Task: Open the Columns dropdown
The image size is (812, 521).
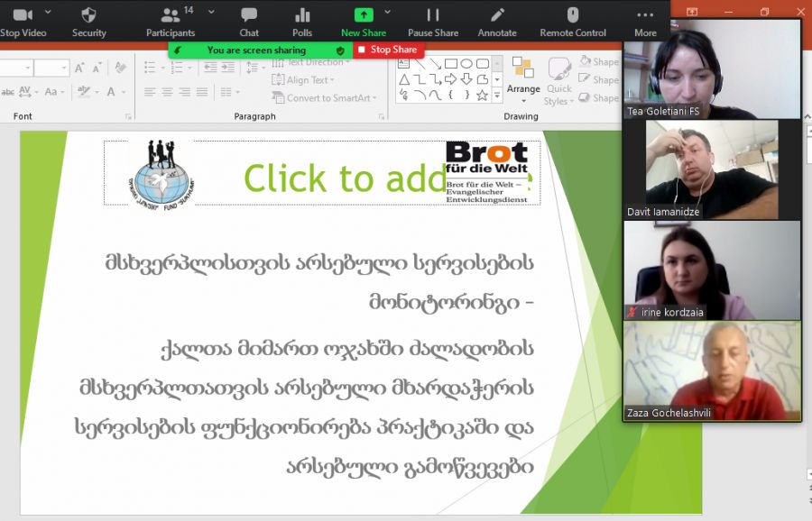Action: tap(229, 92)
